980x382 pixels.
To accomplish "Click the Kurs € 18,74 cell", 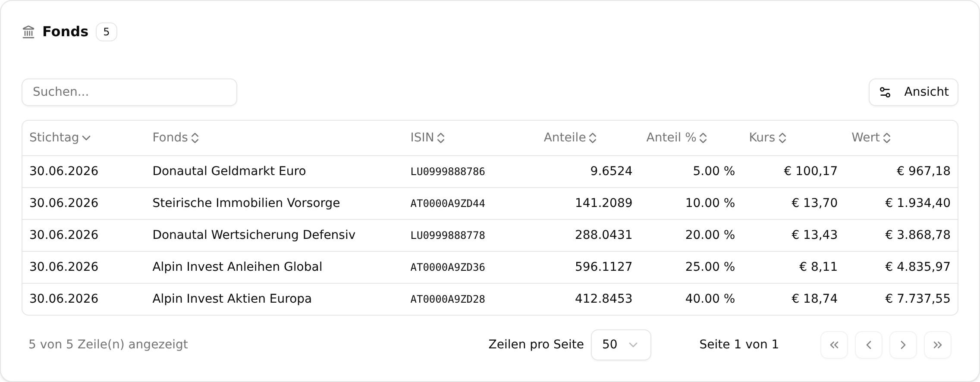I will (814, 299).
